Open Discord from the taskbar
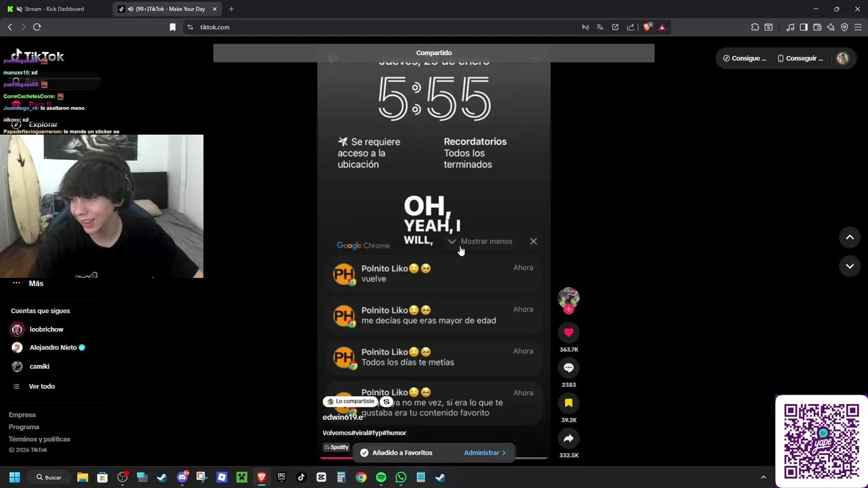The image size is (868, 488). tap(182, 477)
